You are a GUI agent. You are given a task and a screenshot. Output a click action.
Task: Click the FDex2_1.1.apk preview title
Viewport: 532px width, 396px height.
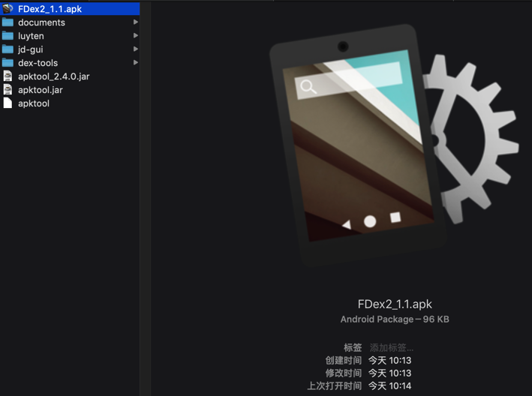(x=395, y=304)
